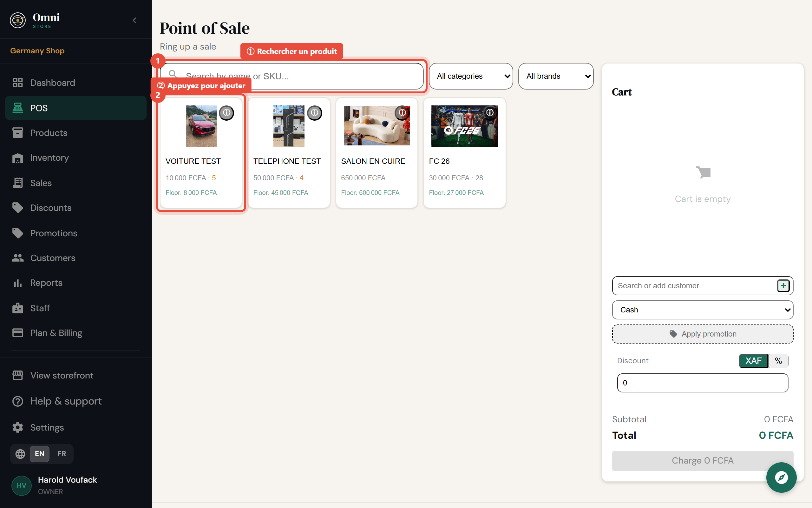Viewport: 812px width, 508px height.
Task: Switch language to FR
Action: [x=62, y=454]
